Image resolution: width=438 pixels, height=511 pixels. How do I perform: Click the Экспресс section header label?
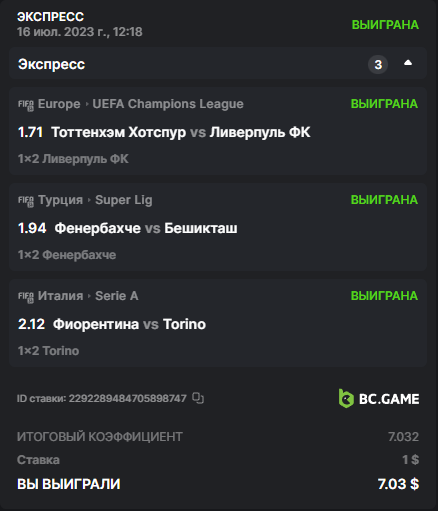pyautogui.click(x=52, y=64)
